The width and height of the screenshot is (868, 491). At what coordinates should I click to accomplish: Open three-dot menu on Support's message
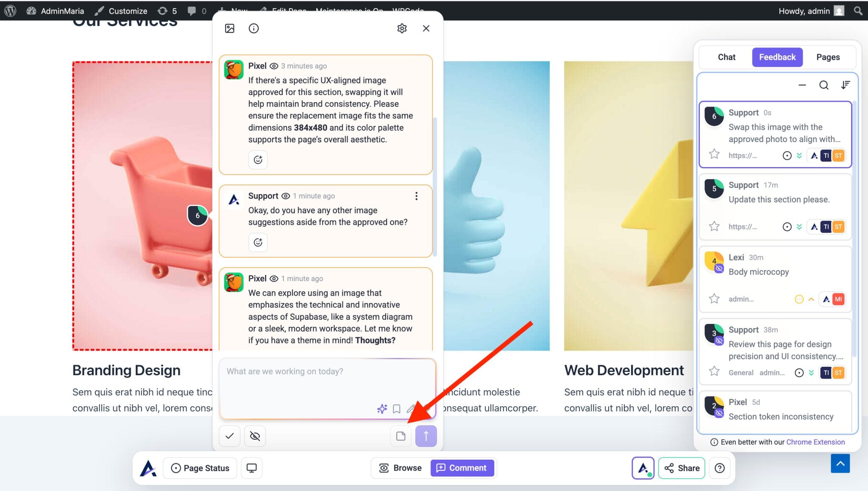coord(416,196)
